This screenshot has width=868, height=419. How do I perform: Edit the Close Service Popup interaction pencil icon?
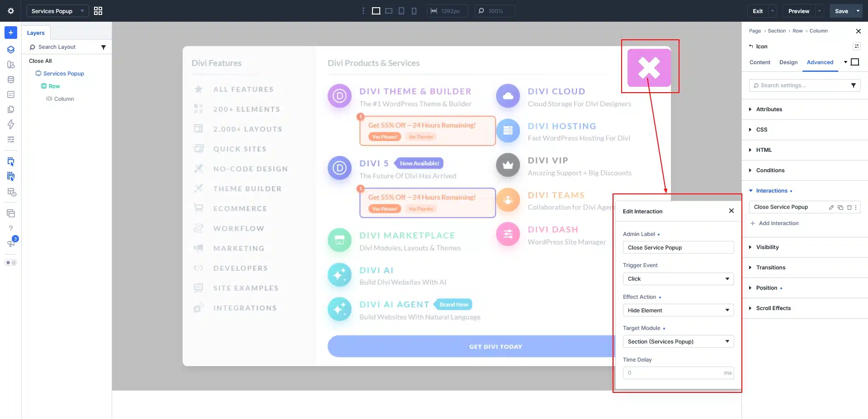coord(831,207)
